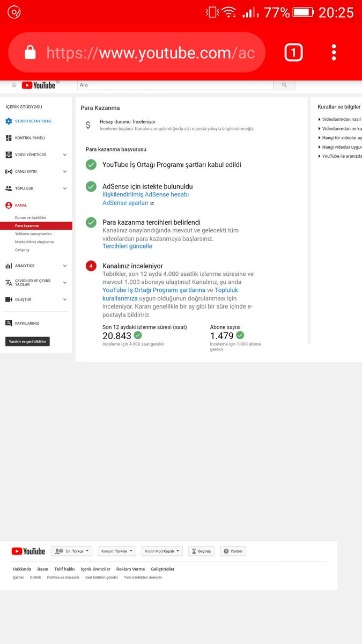Click the green check beside 'Para kazanma tercihleri belirlendi'
The height and width of the screenshot is (644, 362).
[x=91, y=222]
